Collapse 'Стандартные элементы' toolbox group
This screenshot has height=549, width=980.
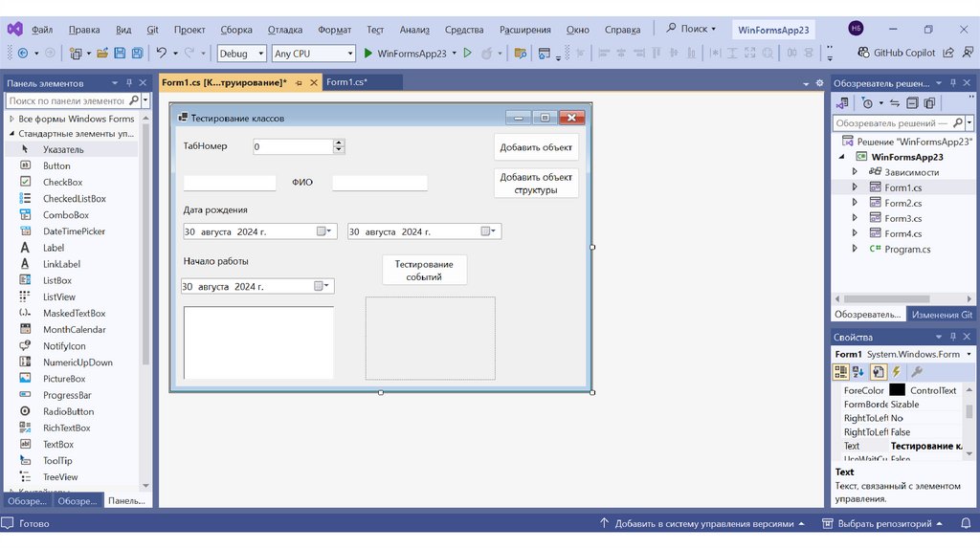click(11, 134)
